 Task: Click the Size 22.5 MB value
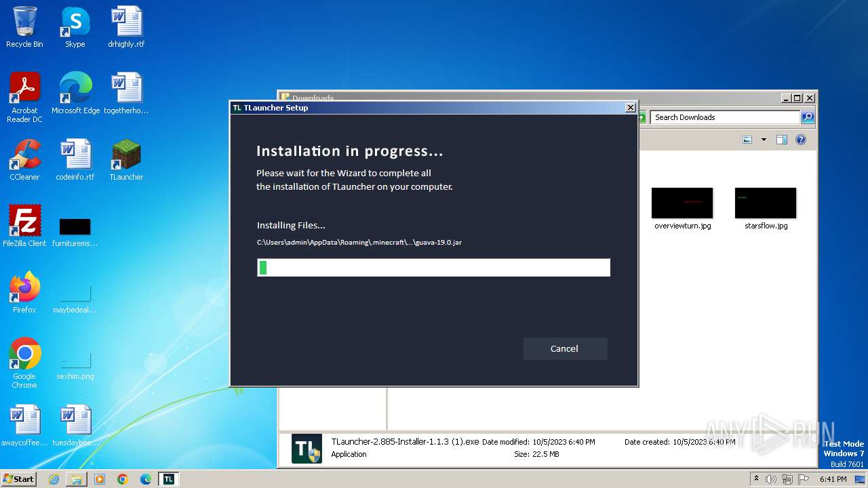546,454
